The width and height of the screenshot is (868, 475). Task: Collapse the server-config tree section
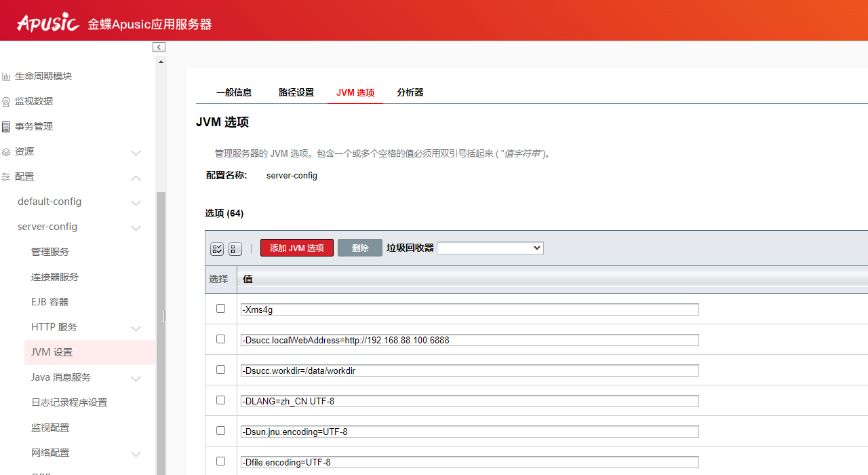tap(136, 227)
